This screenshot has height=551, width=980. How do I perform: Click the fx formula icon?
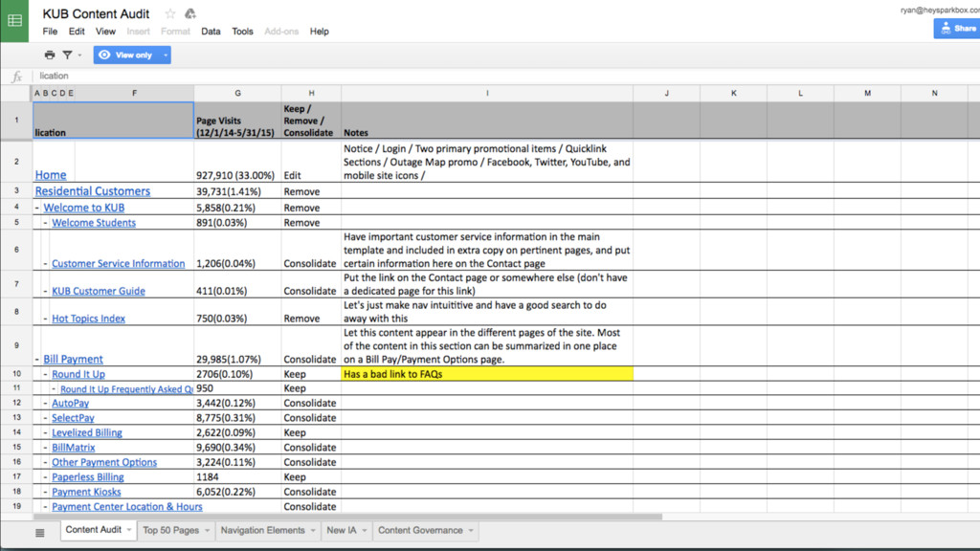(x=16, y=77)
